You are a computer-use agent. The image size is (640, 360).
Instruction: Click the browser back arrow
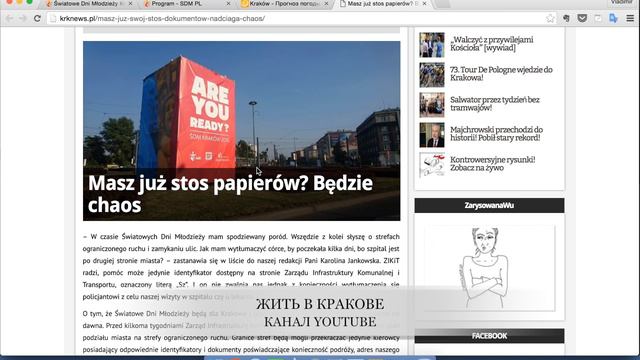pos(9,18)
